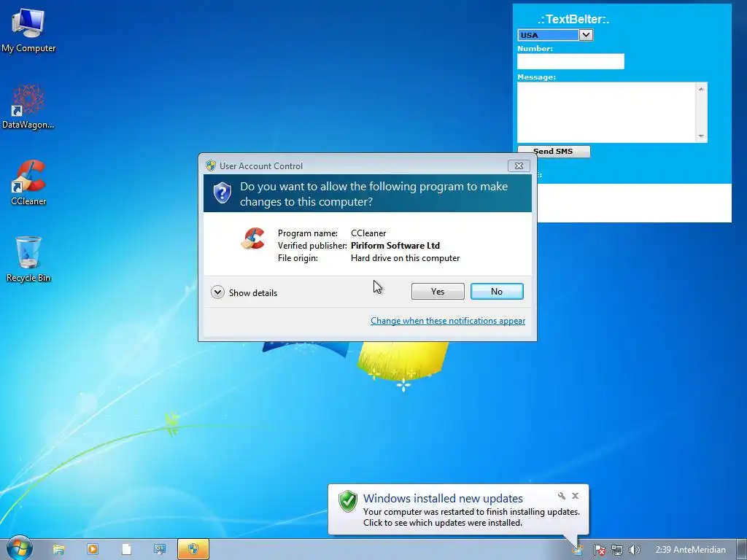Click the network tray icon
This screenshot has height=560, width=747.
(x=617, y=550)
